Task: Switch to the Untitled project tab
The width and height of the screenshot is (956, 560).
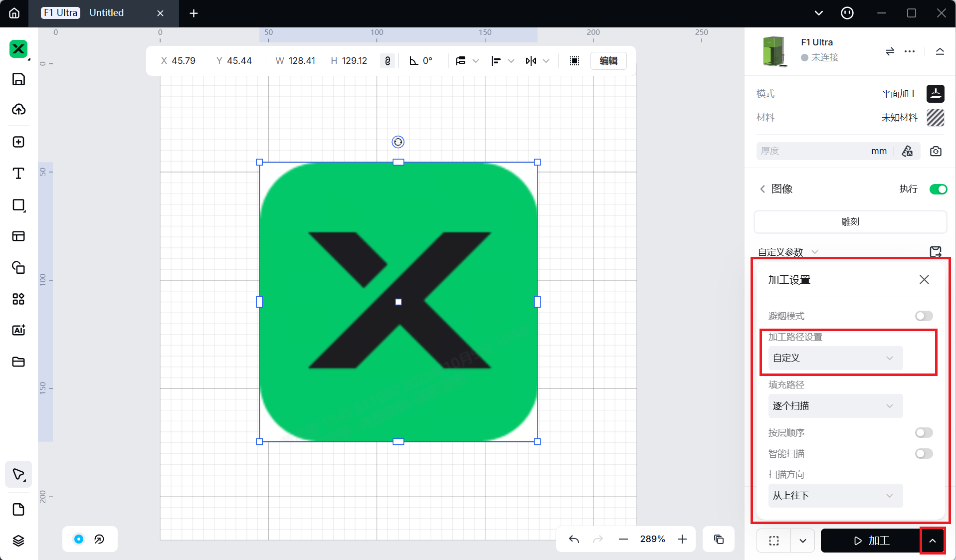Action: (106, 13)
